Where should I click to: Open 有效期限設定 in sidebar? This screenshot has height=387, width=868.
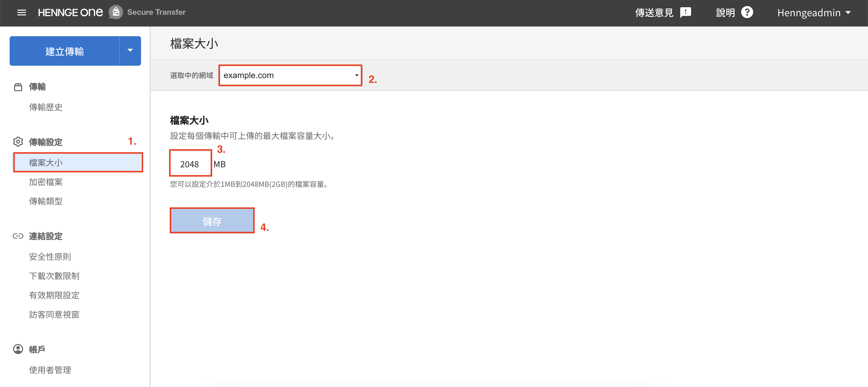(x=54, y=295)
